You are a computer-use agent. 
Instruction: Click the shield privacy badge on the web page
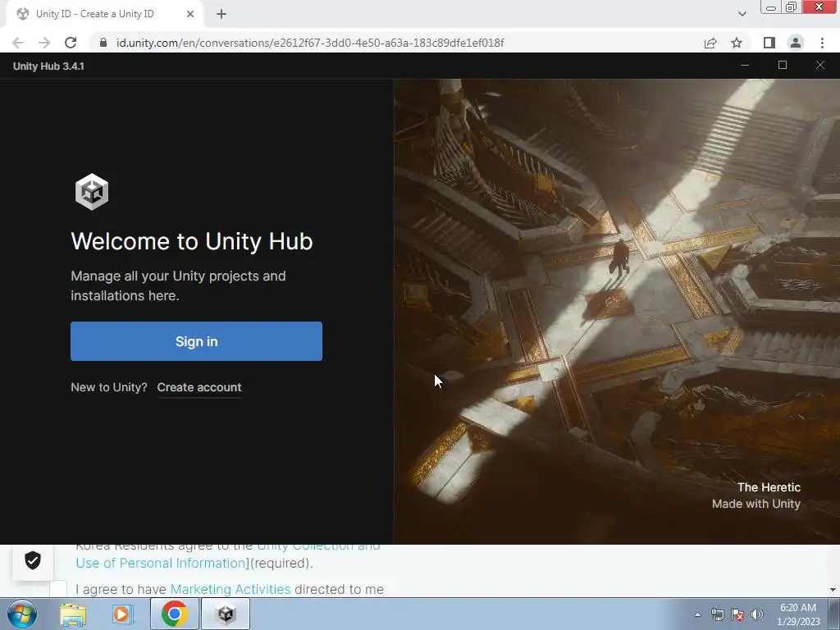pyautogui.click(x=33, y=561)
